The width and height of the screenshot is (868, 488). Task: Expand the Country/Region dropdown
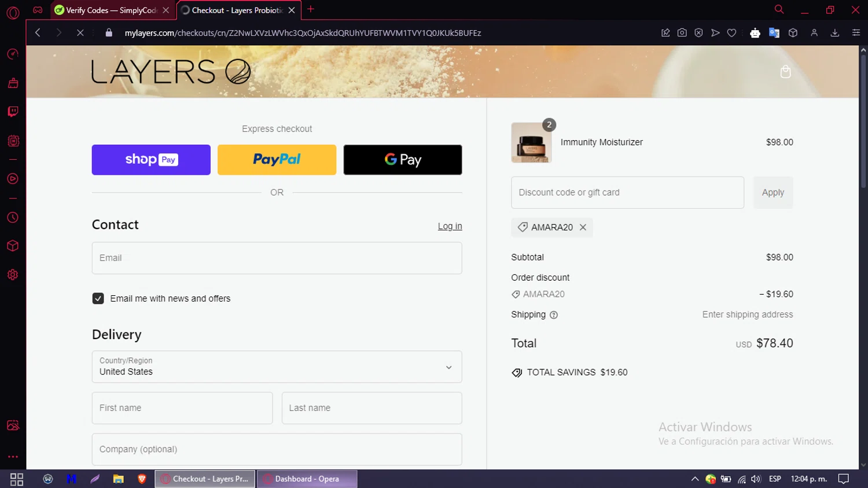click(277, 367)
